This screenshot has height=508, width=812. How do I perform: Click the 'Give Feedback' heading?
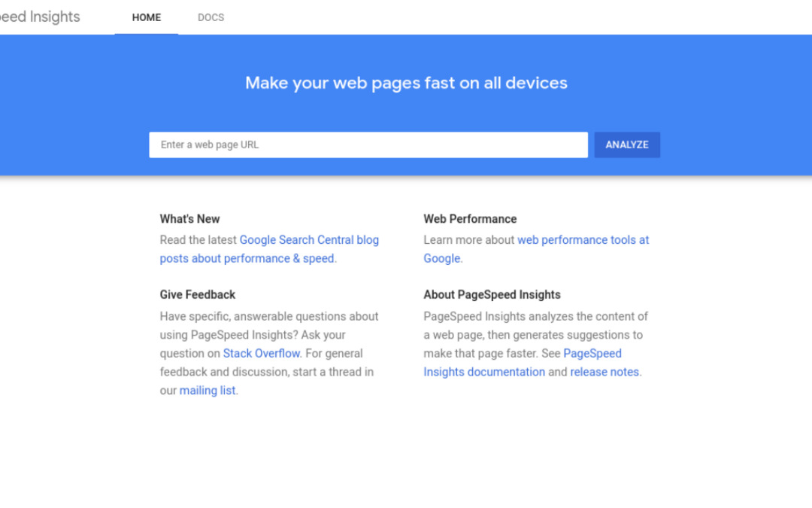pyautogui.click(x=198, y=295)
